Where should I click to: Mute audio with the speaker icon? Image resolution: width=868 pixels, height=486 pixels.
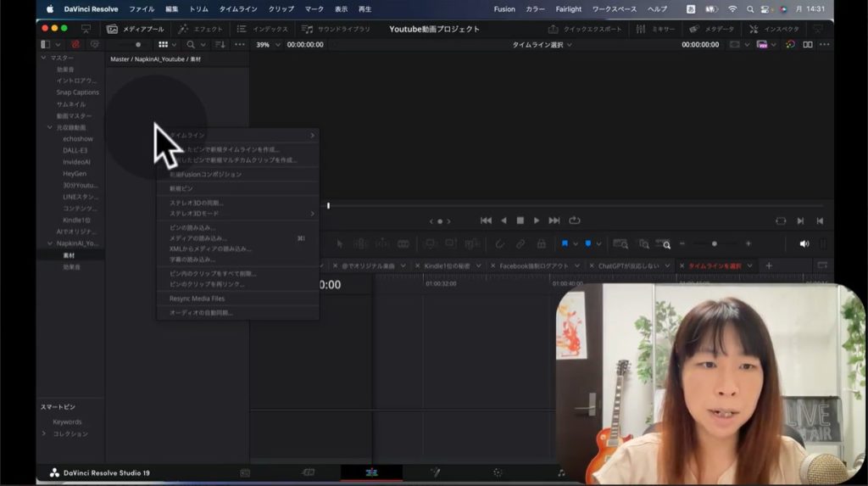point(804,243)
